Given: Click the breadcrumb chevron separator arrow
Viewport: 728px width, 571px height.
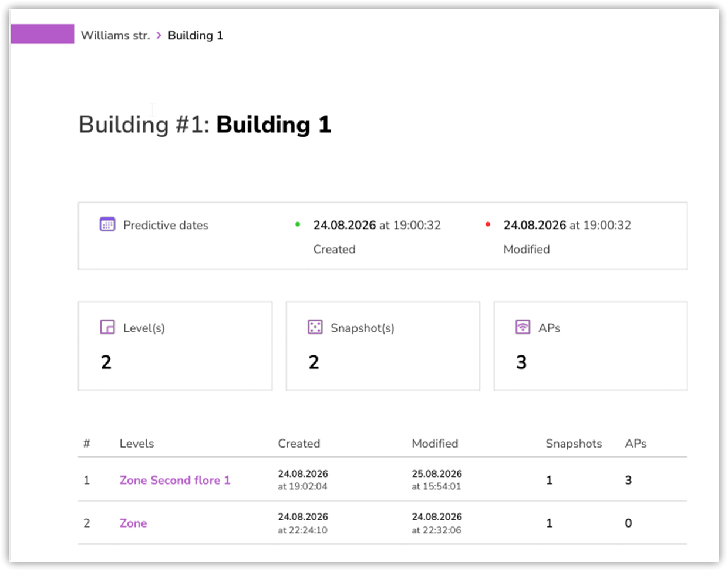Looking at the screenshot, I should (x=159, y=35).
